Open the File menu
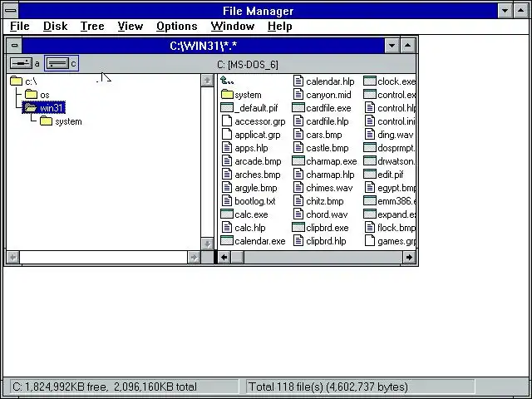 [20, 26]
